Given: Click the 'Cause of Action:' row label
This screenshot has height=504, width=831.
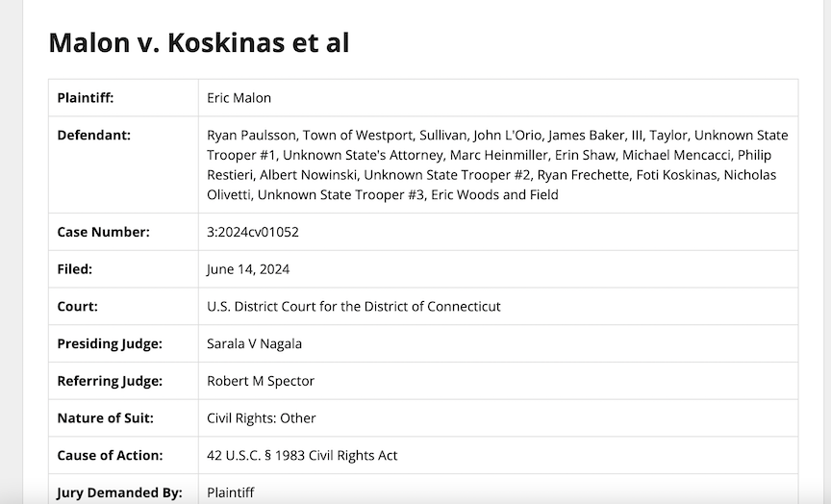Looking at the screenshot, I should (x=110, y=455).
